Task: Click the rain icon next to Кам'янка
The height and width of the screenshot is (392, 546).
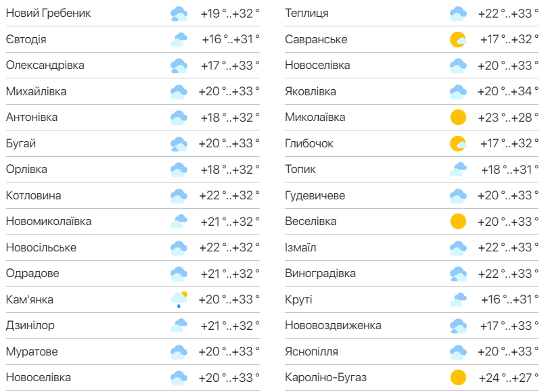Action: [x=179, y=299]
